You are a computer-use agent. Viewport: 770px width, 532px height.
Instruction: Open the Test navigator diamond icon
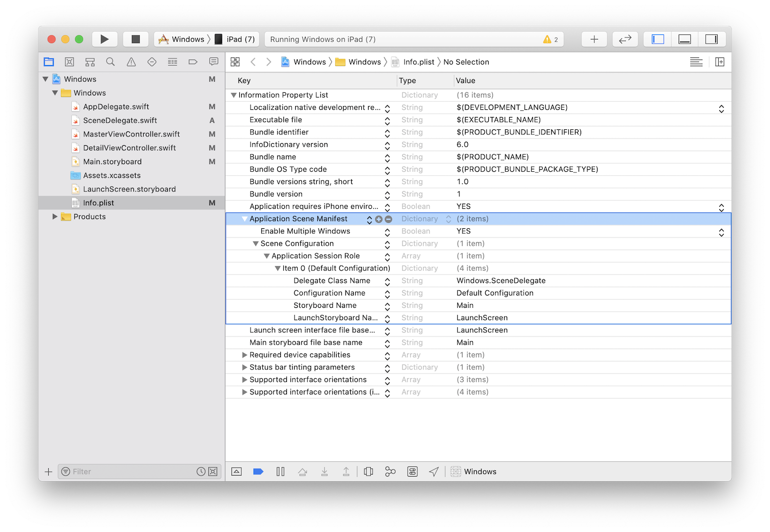point(152,62)
